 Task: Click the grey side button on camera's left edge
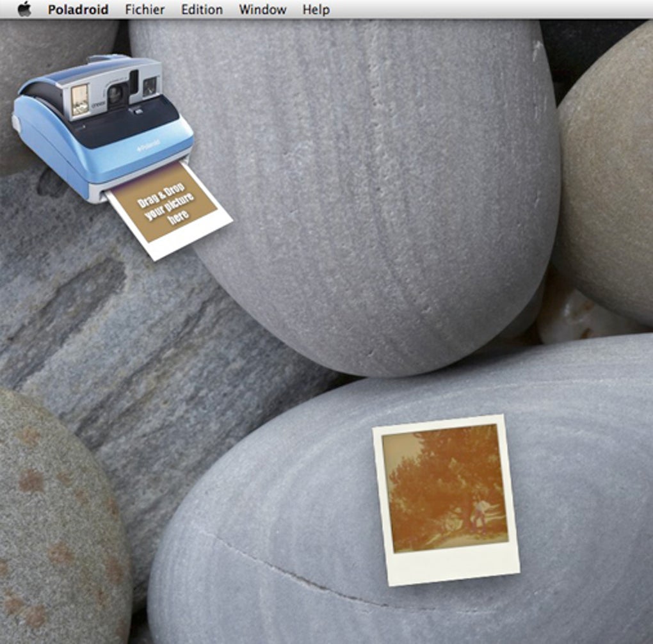(15, 124)
